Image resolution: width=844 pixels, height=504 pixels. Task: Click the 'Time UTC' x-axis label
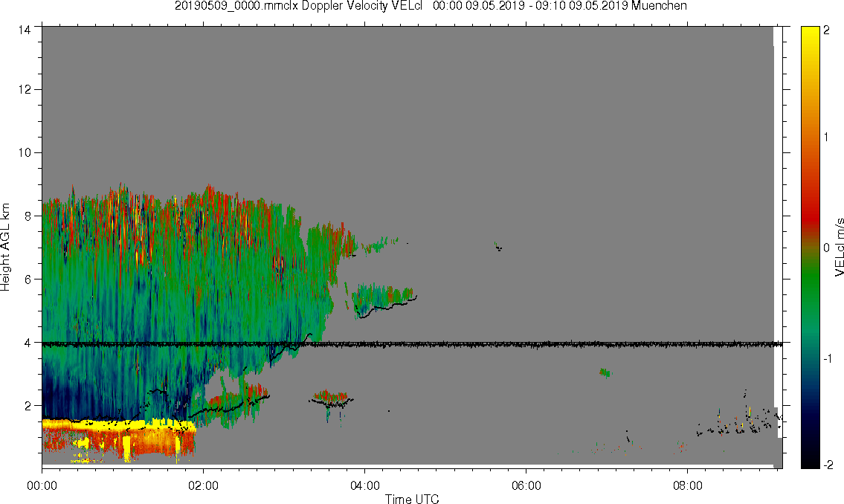[412, 499]
